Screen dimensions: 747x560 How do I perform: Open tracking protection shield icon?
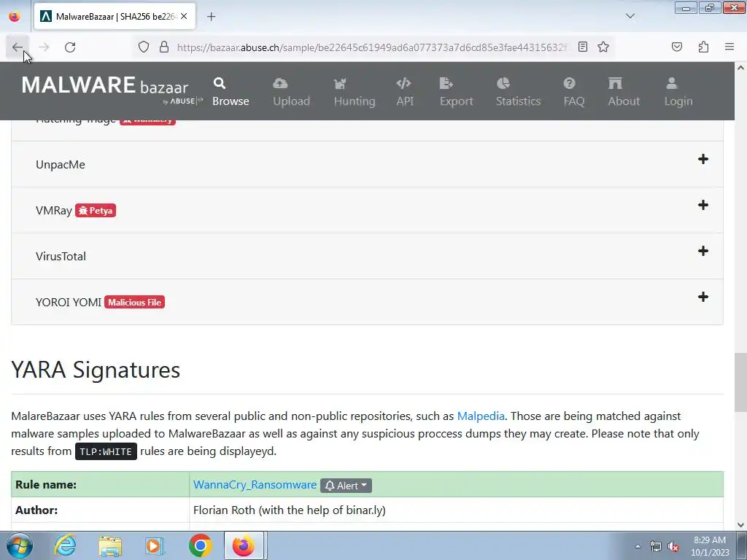pyautogui.click(x=144, y=47)
